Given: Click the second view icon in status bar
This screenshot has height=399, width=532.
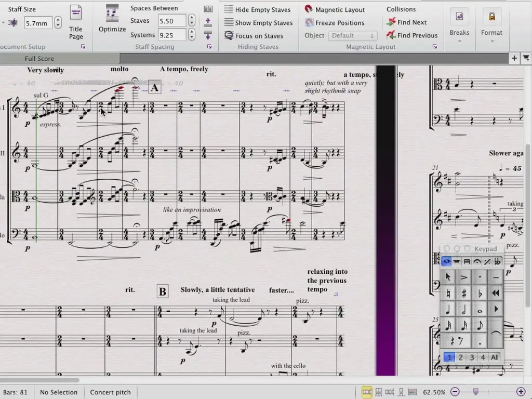Looking at the screenshot, I should (379, 392).
